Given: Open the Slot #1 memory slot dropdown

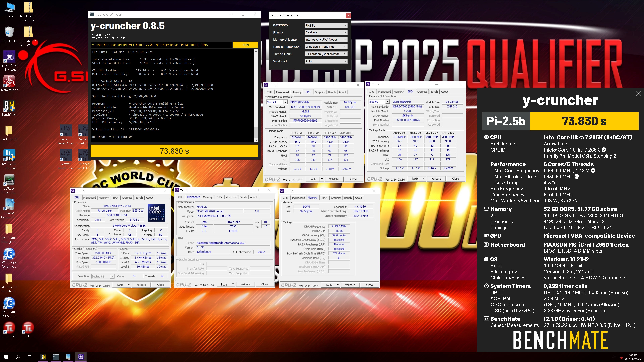Looking at the screenshot, I should point(277,102).
